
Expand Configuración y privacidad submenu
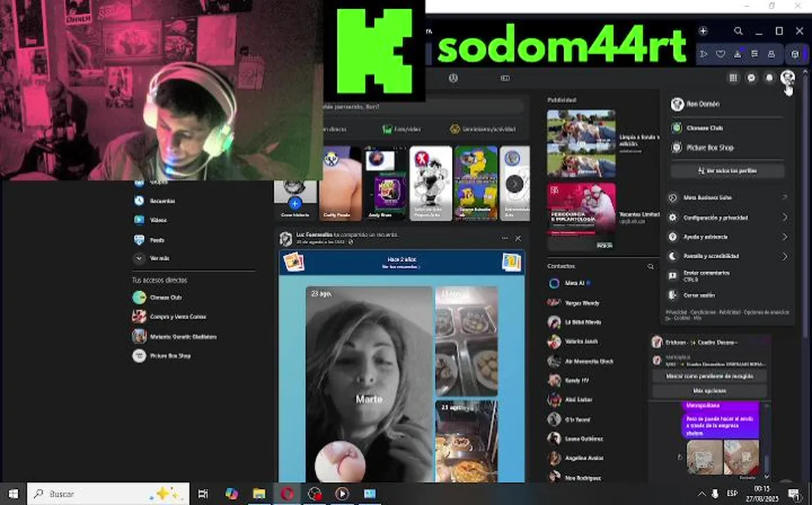tap(728, 217)
